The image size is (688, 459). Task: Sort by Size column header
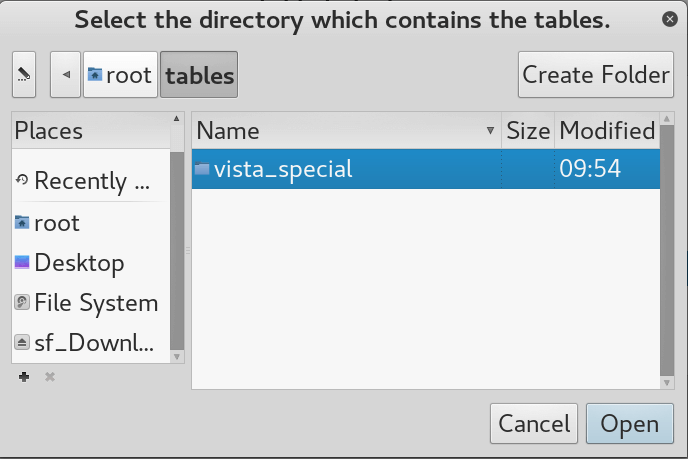point(528,131)
